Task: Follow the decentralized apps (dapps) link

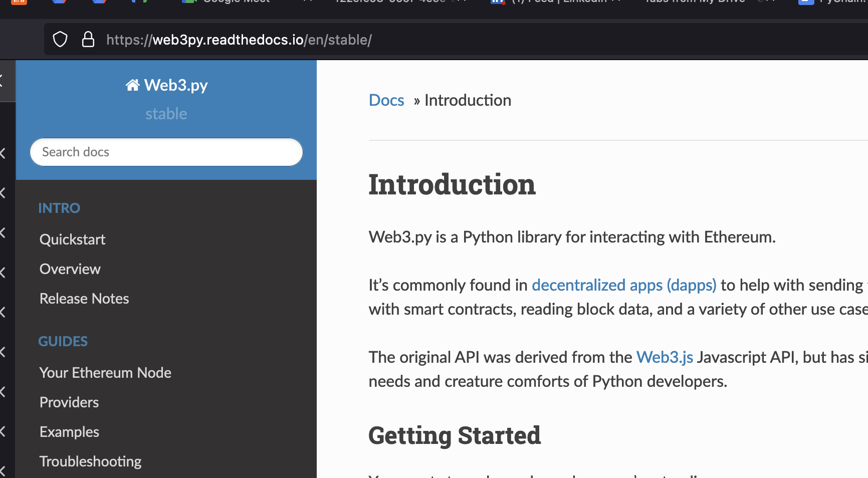Action: (x=623, y=285)
